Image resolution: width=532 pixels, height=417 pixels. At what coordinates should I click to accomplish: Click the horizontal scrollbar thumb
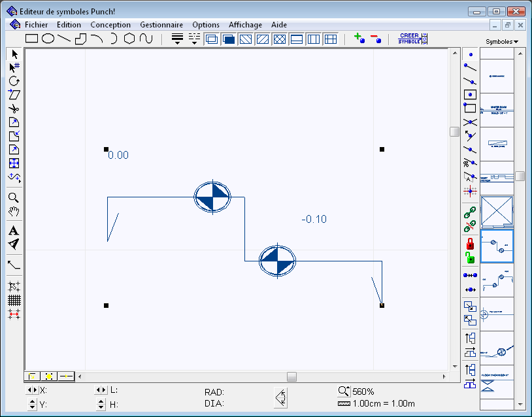click(x=291, y=376)
